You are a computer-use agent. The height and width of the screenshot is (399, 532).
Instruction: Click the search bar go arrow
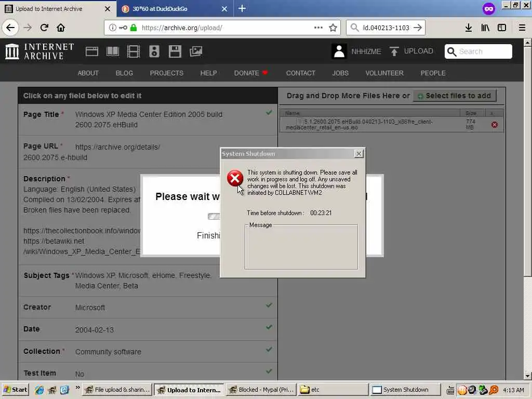coord(418,28)
